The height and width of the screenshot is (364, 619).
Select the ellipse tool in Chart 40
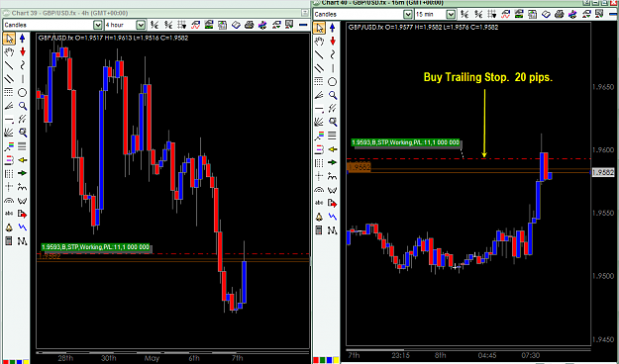coord(333,82)
